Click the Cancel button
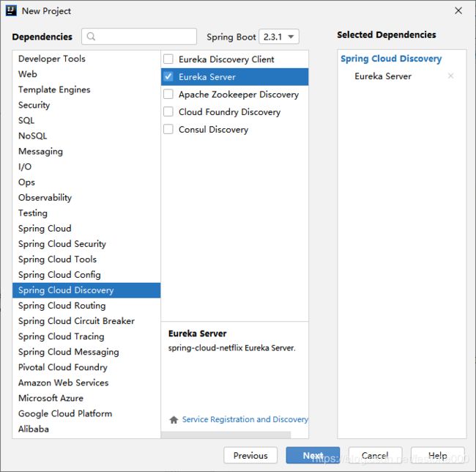This screenshot has width=476, height=472. 375,455
